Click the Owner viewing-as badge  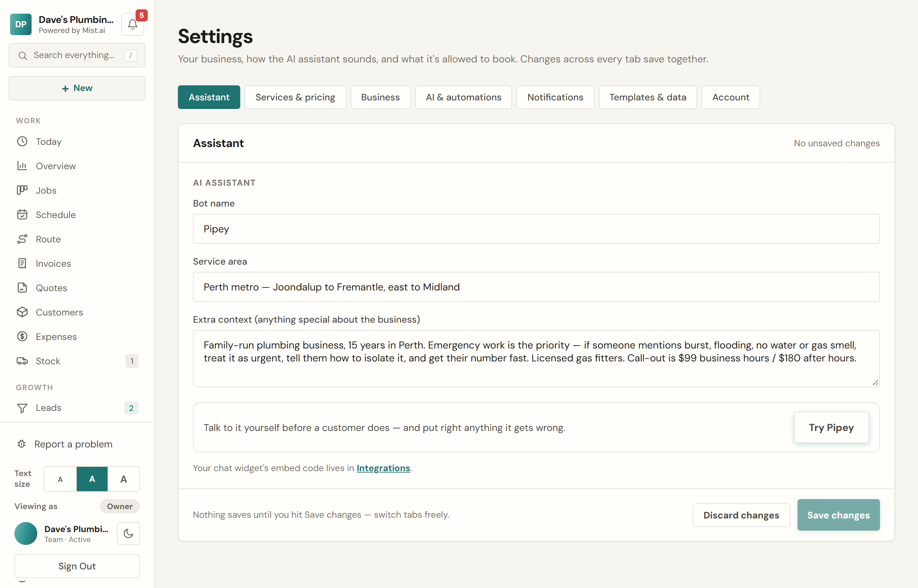pyautogui.click(x=119, y=506)
